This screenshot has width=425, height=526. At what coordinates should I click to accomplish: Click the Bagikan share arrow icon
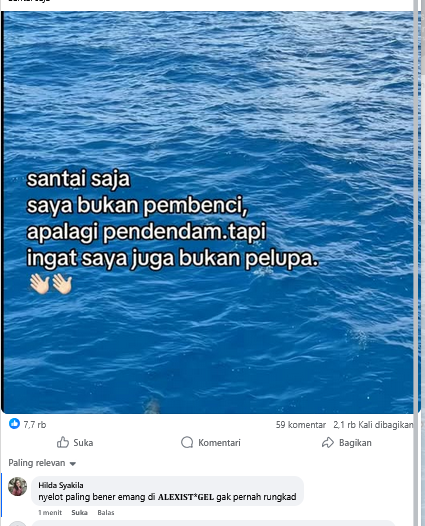328,442
